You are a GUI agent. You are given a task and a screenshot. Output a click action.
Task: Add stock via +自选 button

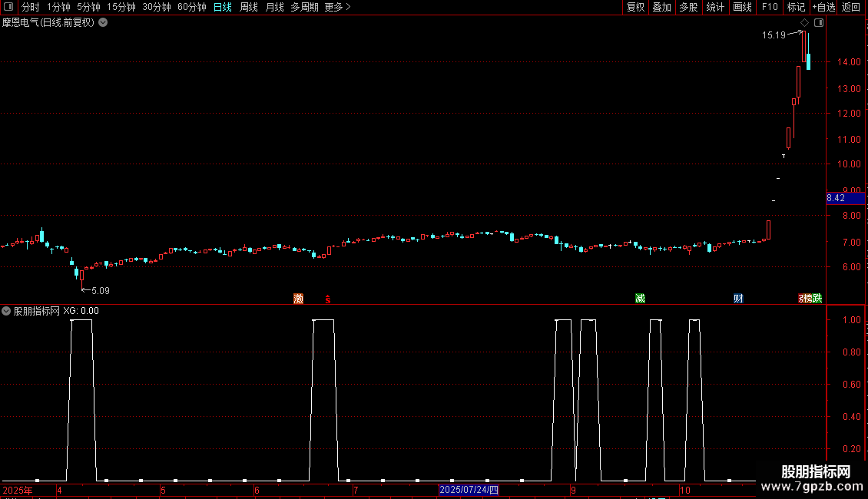(x=823, y=7)
